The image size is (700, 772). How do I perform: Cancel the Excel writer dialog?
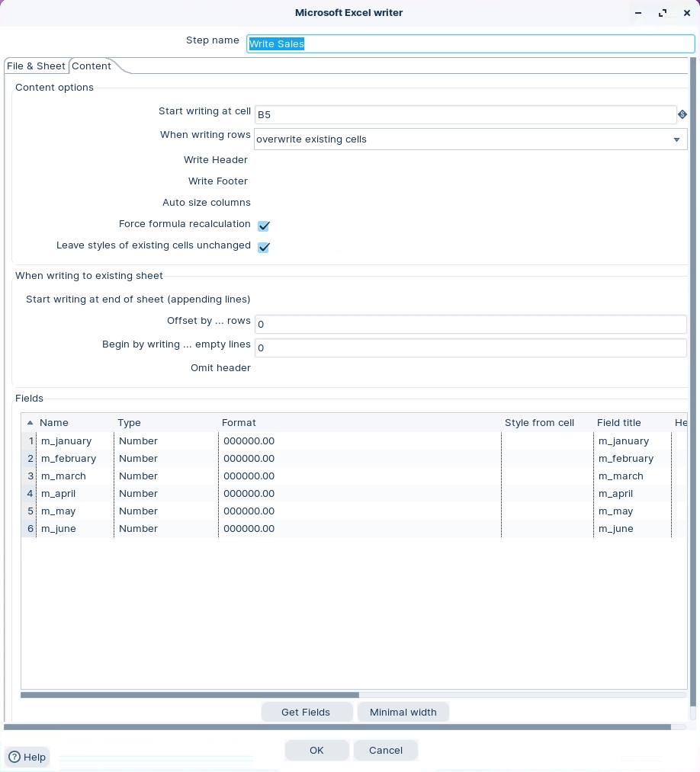point(385,750)
